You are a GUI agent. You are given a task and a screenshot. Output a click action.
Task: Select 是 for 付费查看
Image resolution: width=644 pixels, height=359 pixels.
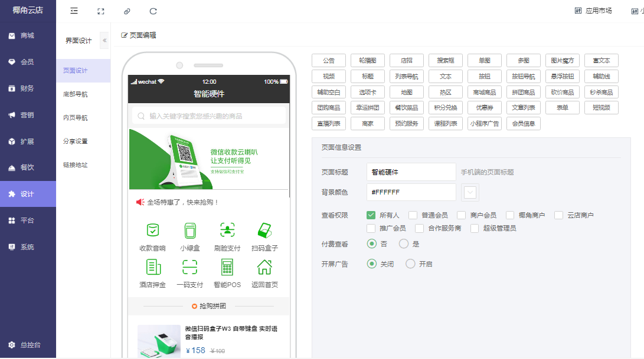404,243
